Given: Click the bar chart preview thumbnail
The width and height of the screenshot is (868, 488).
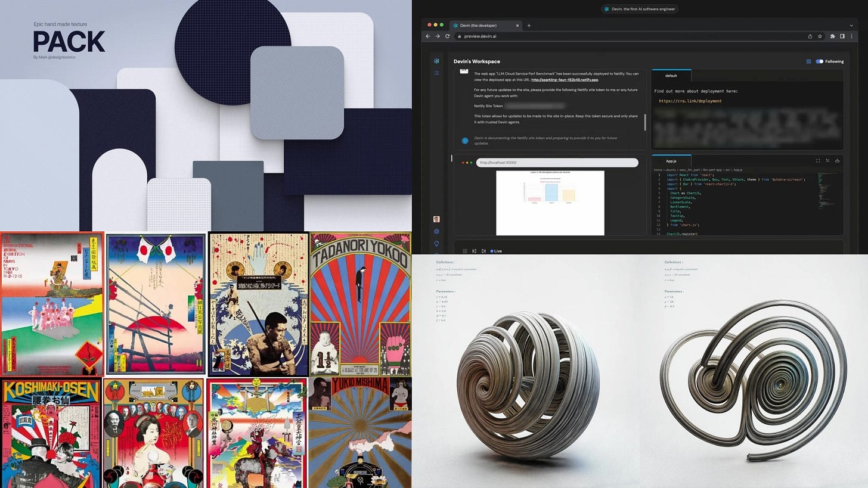Looking at the screenshot, I should click(x=550, y=203).
